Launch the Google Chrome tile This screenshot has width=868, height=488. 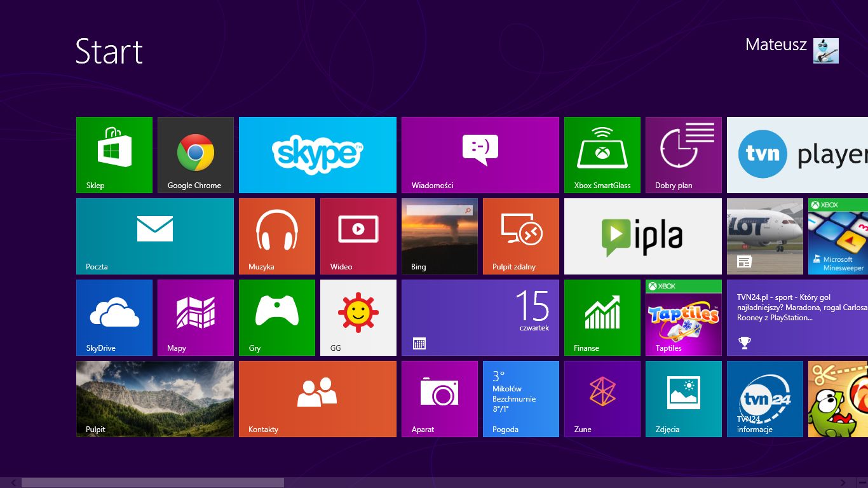(x=196, y=155)
